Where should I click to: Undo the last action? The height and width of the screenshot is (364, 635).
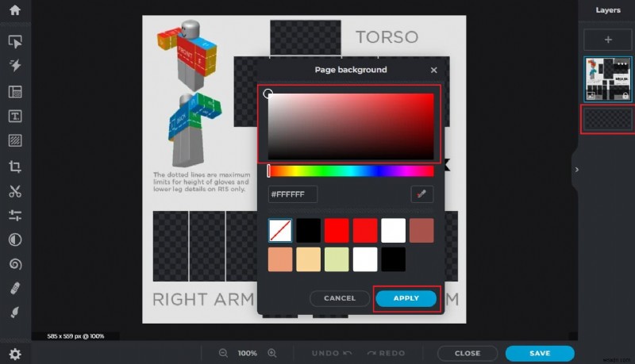pos(331,353)
